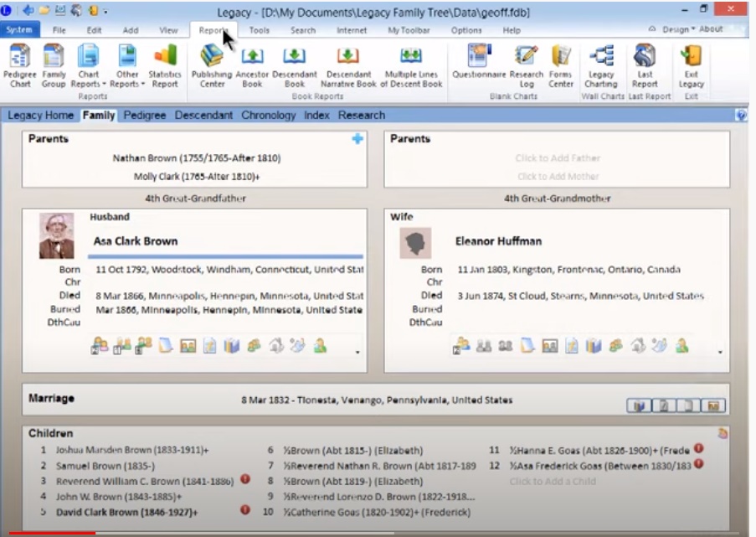Launch the Publishing Center
The height and width of the screenshot is (537, 756).
[212, 65]
